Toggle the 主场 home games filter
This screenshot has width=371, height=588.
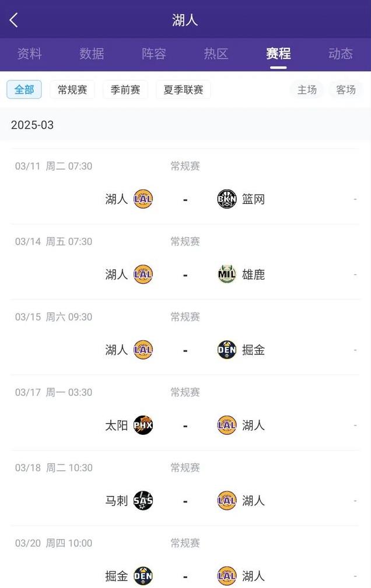[x=307, y=90]
